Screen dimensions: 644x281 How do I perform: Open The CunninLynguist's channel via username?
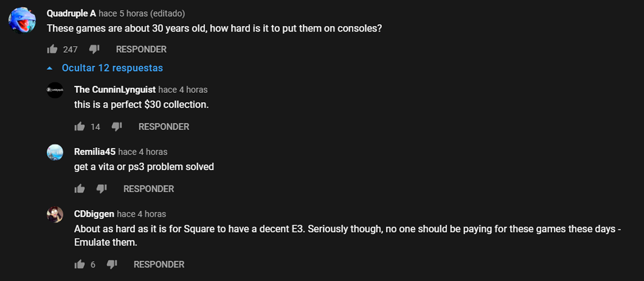(x=115, y=90)
